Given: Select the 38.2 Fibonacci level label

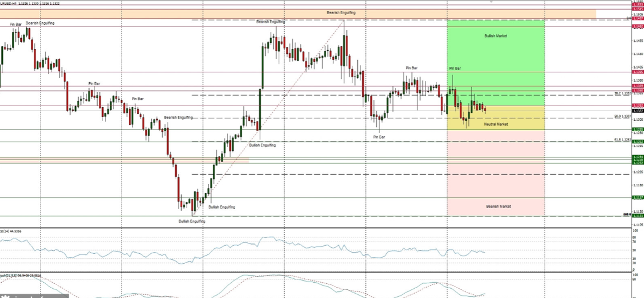Looking at the screenshot, I should [x=623, y=94].
